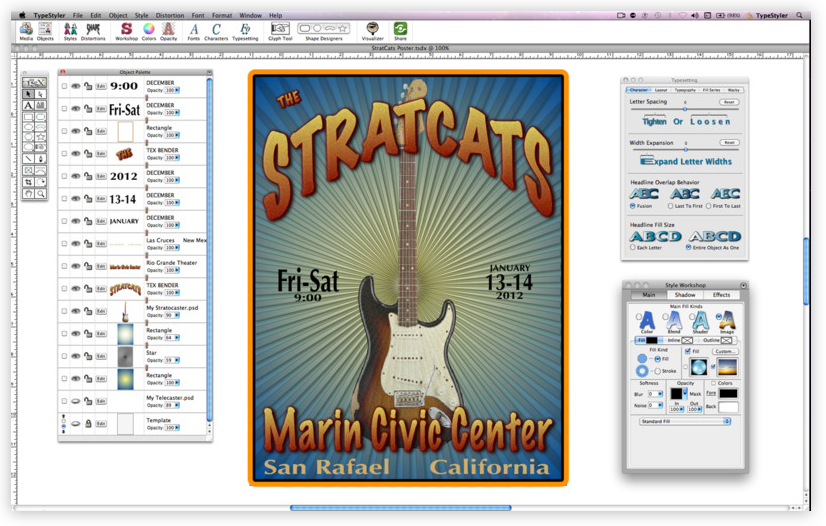Open the Fonts toolbar icon
Screen dimensions: 826x526
194,31
